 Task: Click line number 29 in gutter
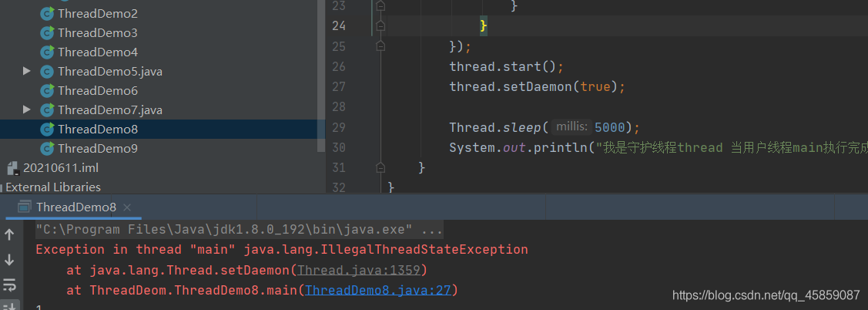pyautogui.click(x=340, y=127)
